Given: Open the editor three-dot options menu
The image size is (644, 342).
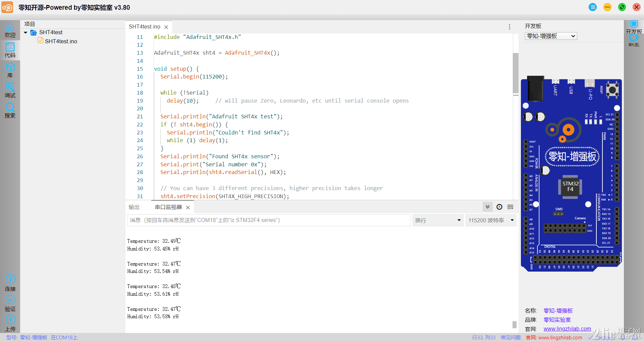Looking at the screenshot, I should pyautogui.click(x=509, y=27).
